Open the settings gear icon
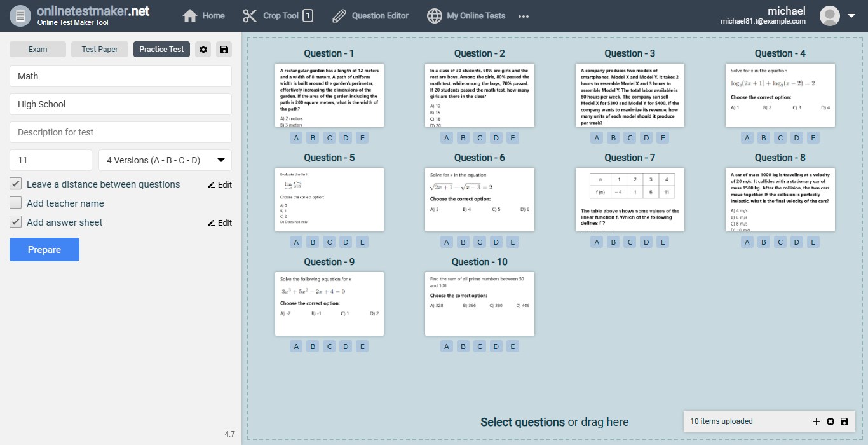 [203, 50]
